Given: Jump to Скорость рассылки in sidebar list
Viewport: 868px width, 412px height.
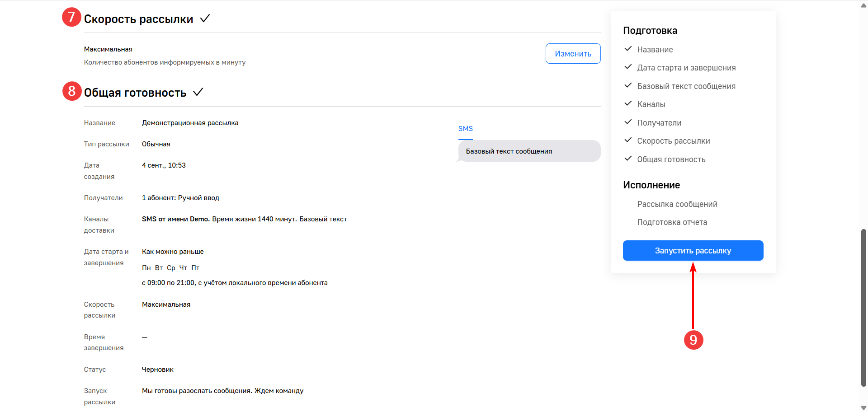Looking at the screenshot, I should [x=673, y=141].
